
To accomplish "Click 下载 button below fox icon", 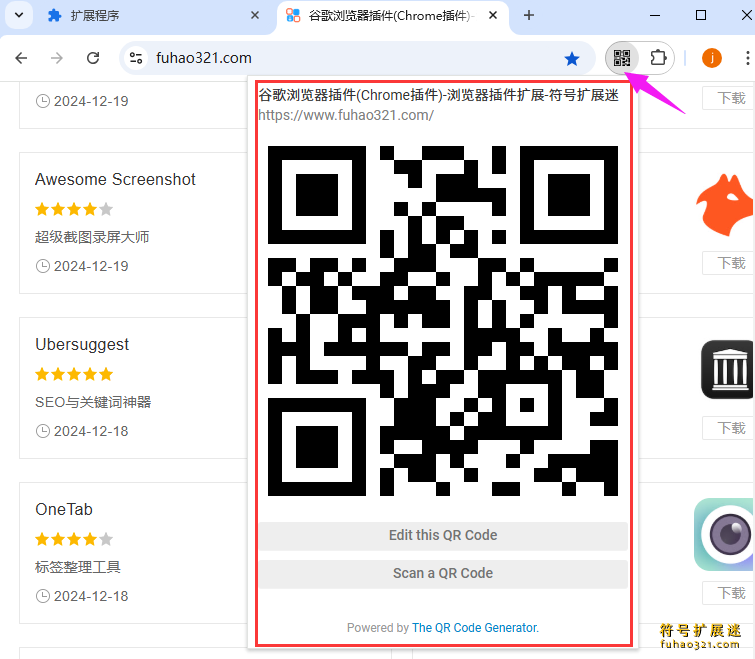I will click(729, 263).
